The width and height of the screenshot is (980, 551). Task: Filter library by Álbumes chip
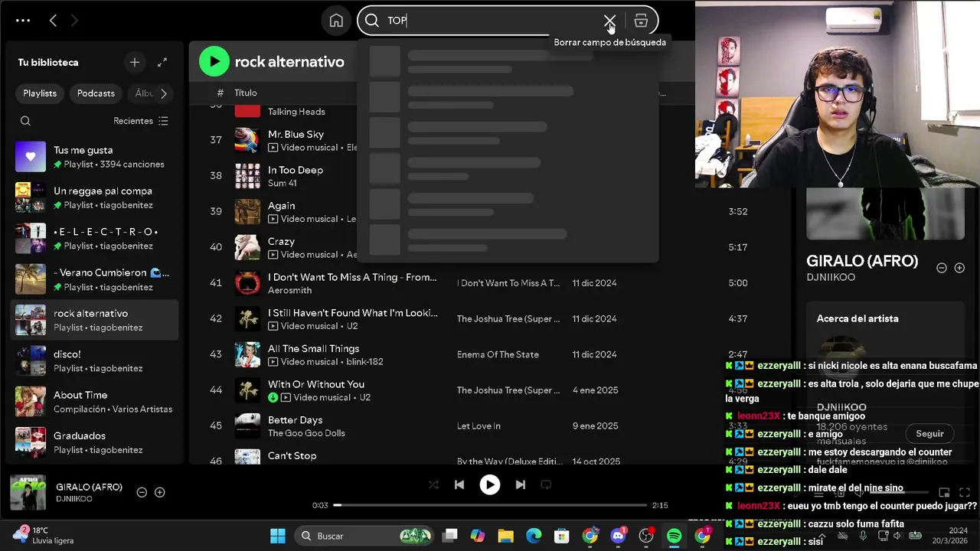[143, 93]
